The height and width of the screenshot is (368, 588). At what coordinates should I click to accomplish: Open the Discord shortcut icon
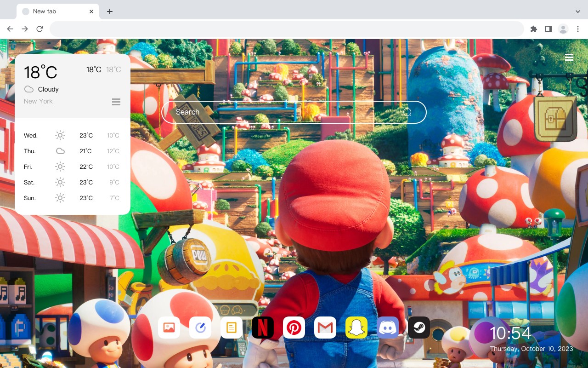pyautogui.click(x=388, y=328)
